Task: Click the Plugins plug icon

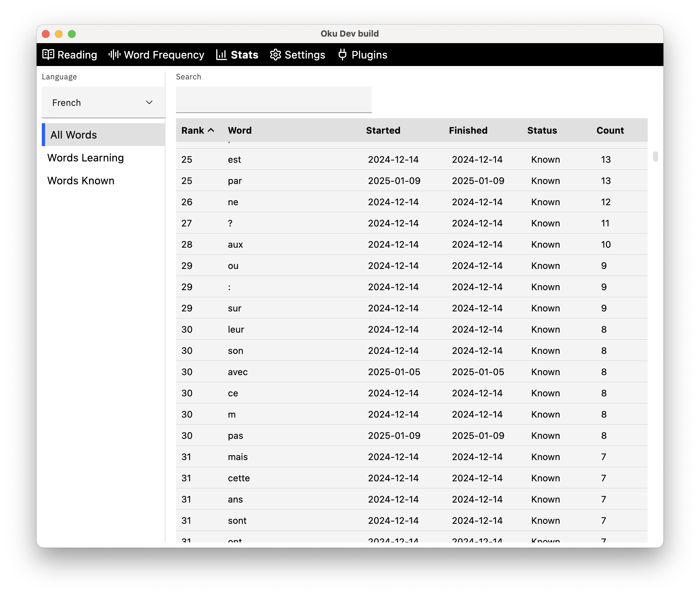Action: 342,54
